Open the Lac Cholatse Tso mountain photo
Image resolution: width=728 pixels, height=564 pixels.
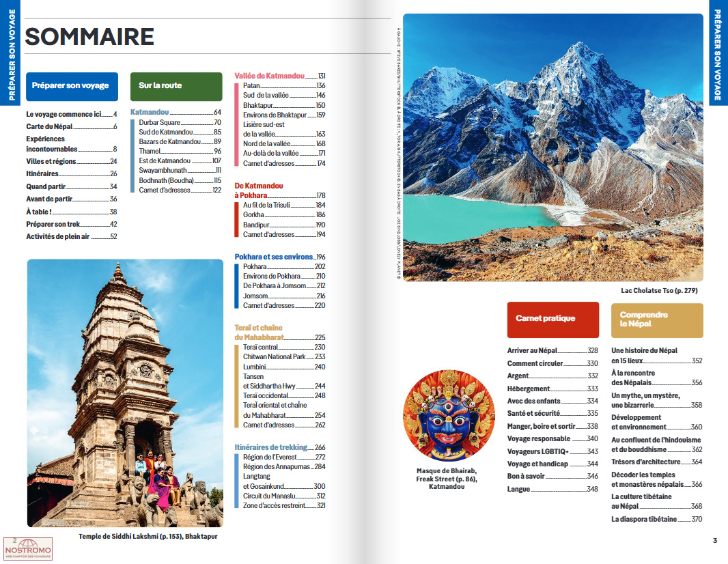coord(553,147)
